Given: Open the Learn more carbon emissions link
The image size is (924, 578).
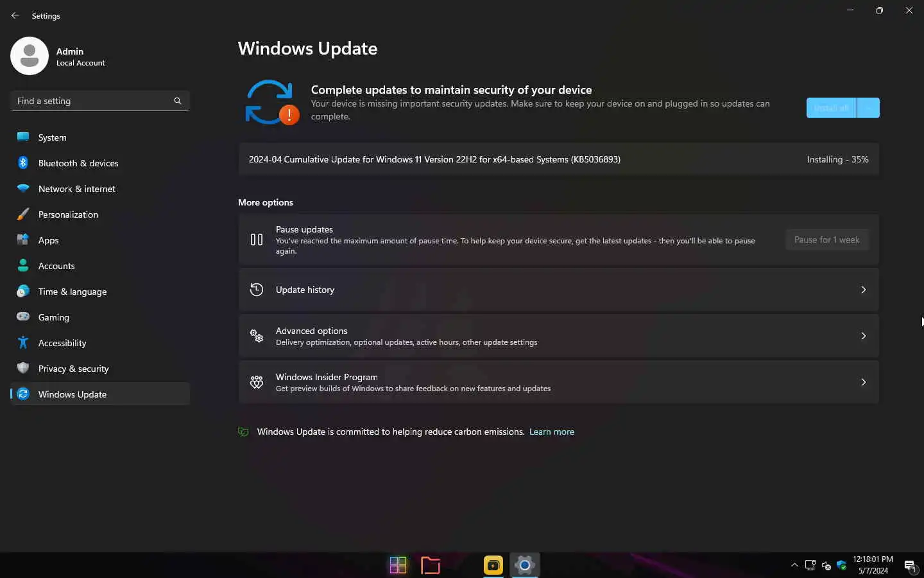Looking at the screenshot, I should (552, 432).
